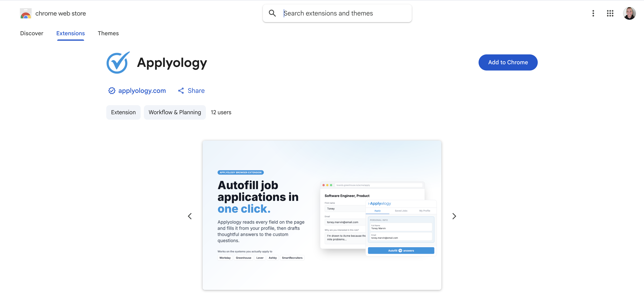Click the Applyology checkmark logo

(118, 62)
